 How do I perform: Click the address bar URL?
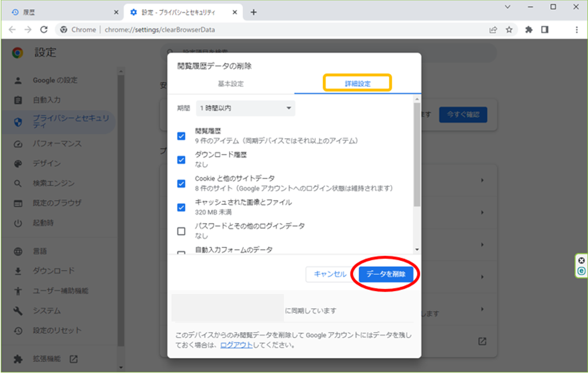[x=160, y=30]
